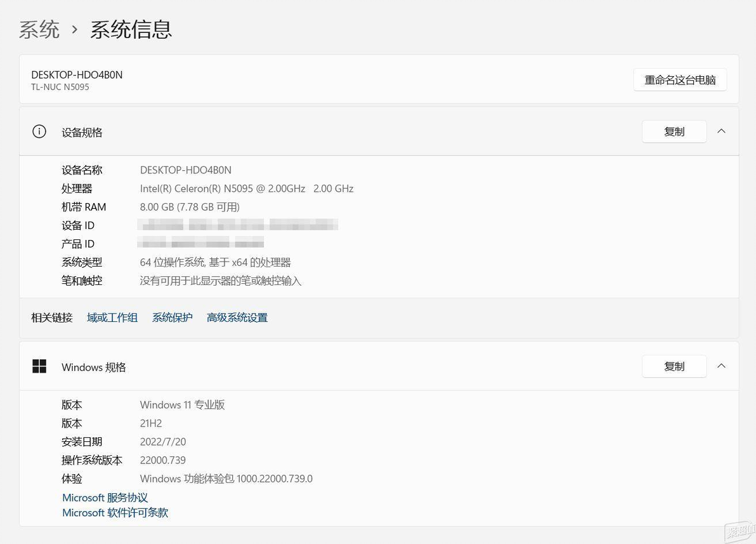The height and width of the screenshot is (544, 756).
Task: Click the info icon beside 设备规格
Action: (39, 131)
